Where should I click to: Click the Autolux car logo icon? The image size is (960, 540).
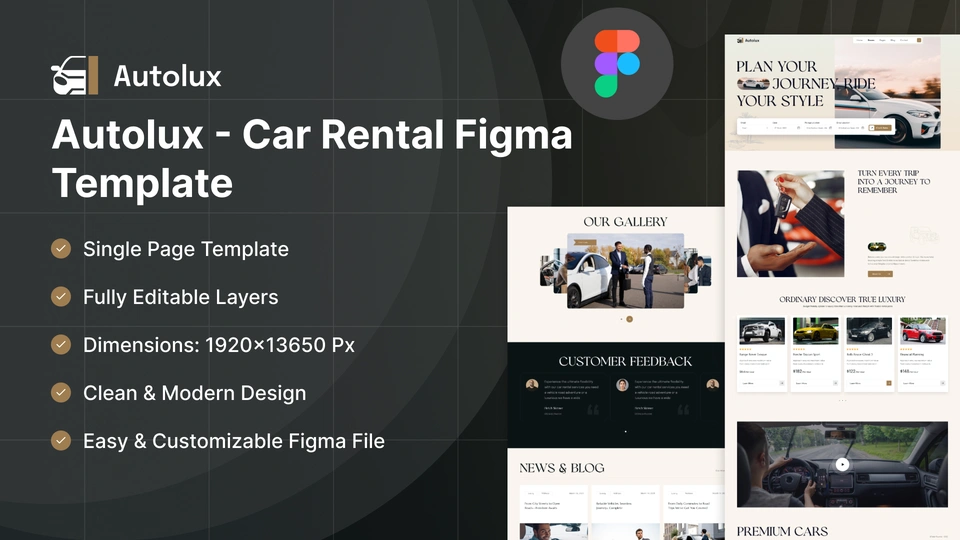[x=75, y=76]
